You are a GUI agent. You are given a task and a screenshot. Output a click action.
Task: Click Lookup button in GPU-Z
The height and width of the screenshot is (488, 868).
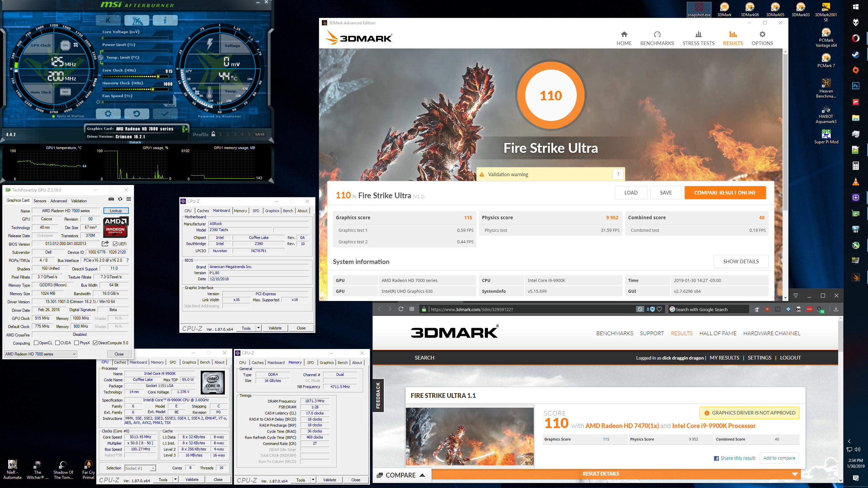pyautogui.click(x=116, y=211)
